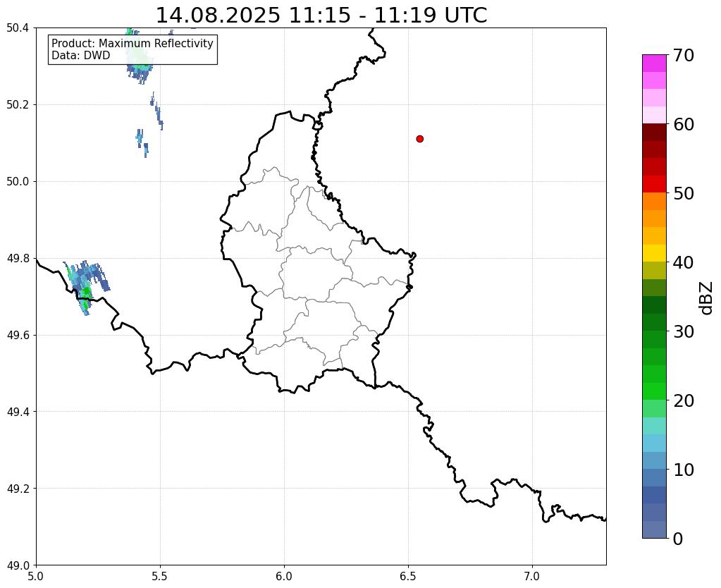The image size is (721, 588).
Task: Click the latitude axis label 49.0
Action: click(18, 565)
